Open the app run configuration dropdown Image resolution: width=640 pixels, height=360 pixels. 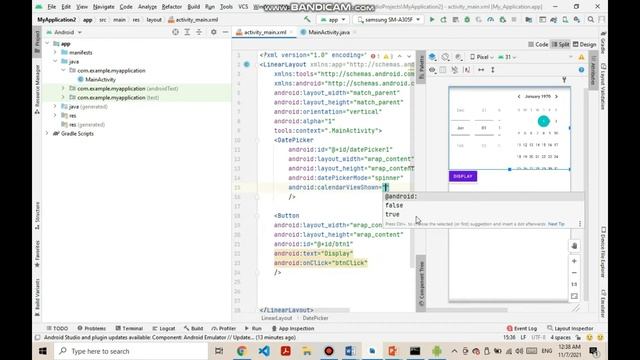pyautogui.click(x=333, y=20)
